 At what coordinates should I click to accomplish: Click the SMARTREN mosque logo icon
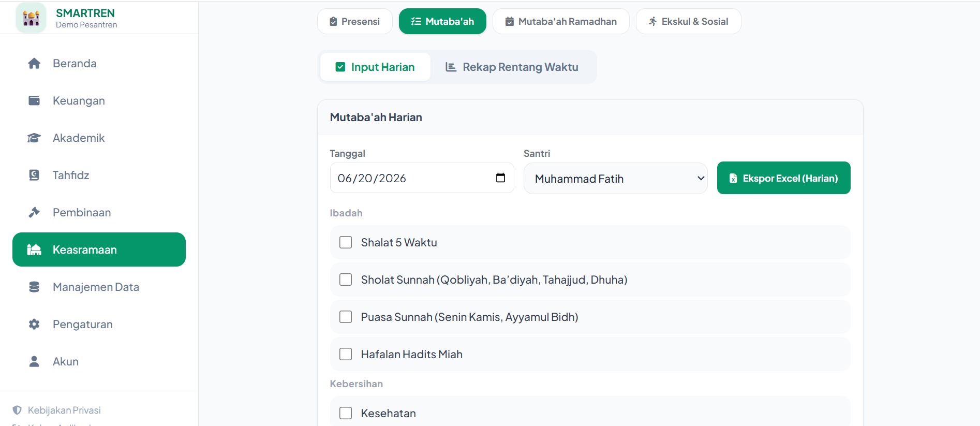(x=31, y=18)
